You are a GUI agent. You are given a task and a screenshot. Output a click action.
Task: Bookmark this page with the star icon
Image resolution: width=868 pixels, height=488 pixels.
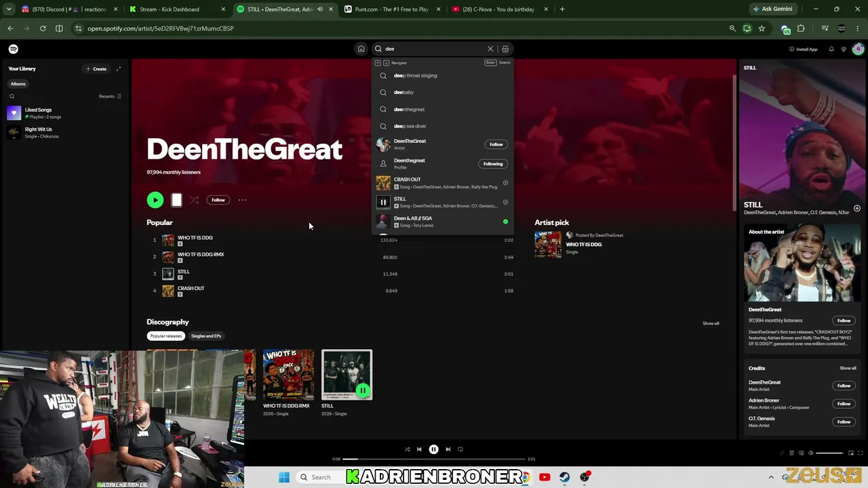762,28
